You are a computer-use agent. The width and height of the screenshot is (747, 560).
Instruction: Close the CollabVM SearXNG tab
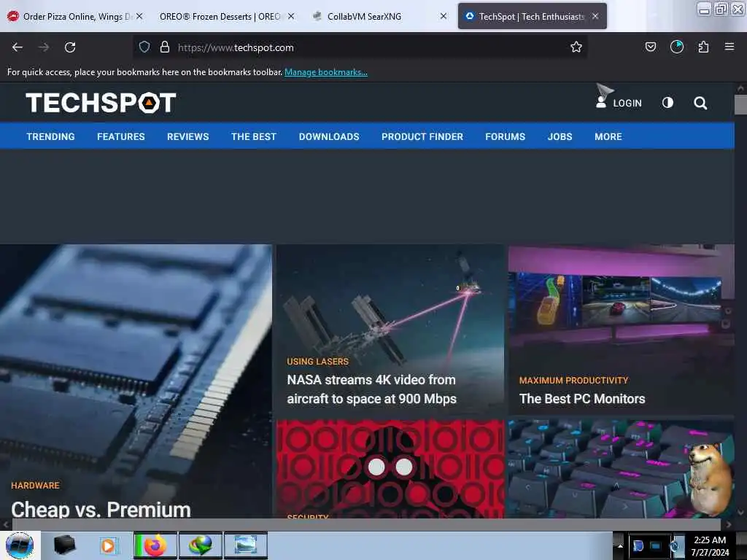pyautogui.click(x=443, y=16)
